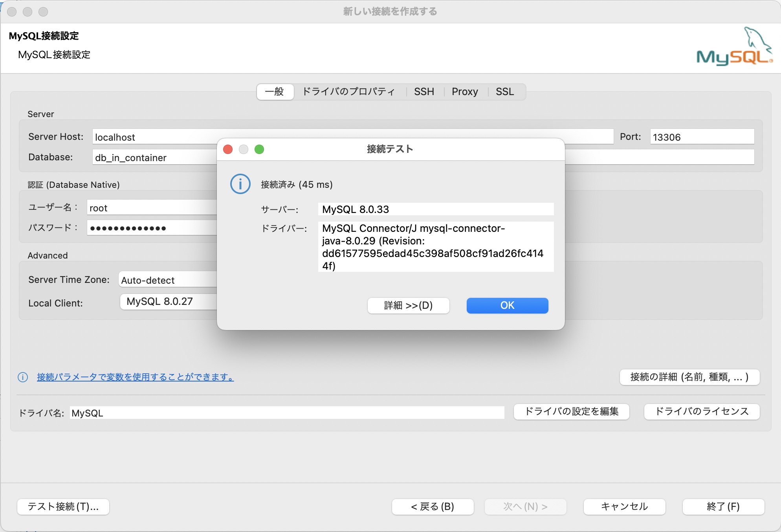Open the Server Time Zone Auto-detect dropdown
Screen dimensions: 781x532
click(168, 280)
